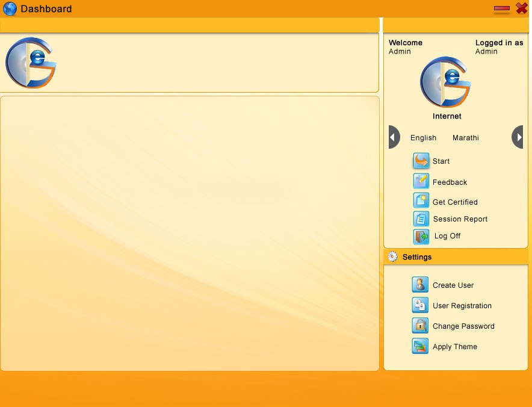Click the Log Off door icon
This screenshot has height=407, width=532.
[x=421, y=237]
